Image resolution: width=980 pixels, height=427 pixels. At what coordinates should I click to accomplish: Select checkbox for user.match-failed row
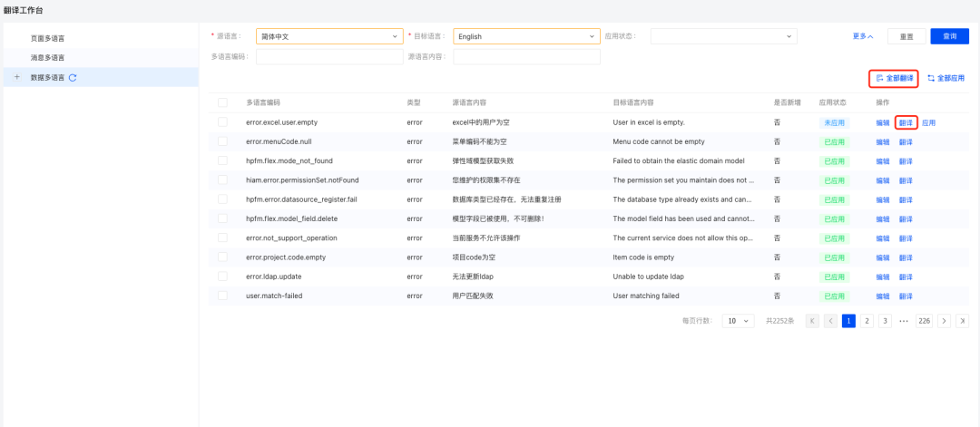coord(222,296)
